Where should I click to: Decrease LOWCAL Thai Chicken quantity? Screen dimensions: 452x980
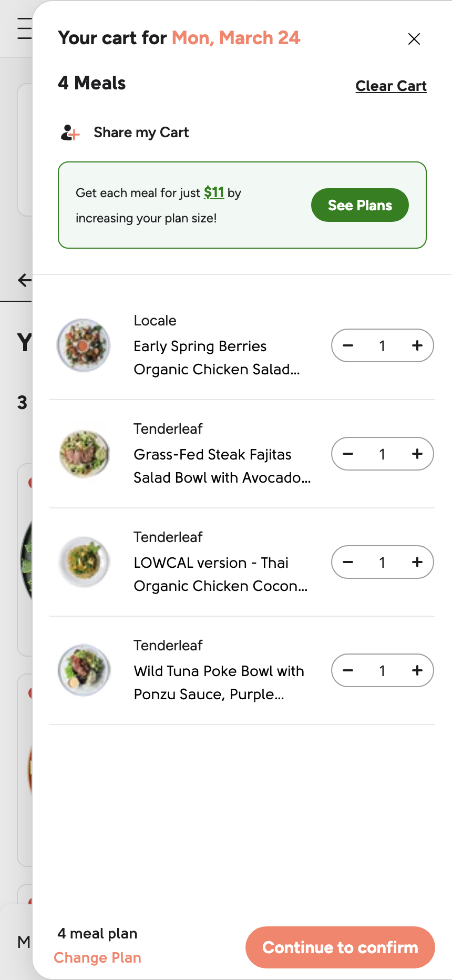tap(348, 562)
